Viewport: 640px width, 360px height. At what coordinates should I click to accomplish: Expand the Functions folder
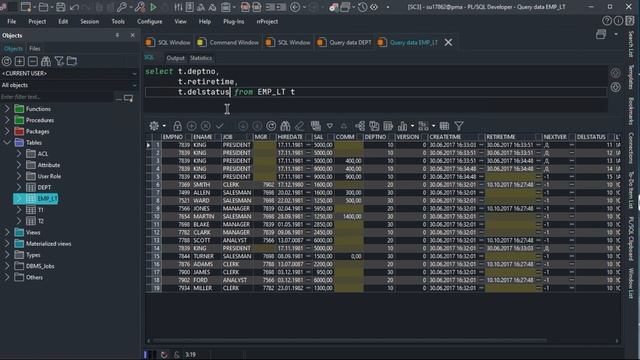coord(7,109)
